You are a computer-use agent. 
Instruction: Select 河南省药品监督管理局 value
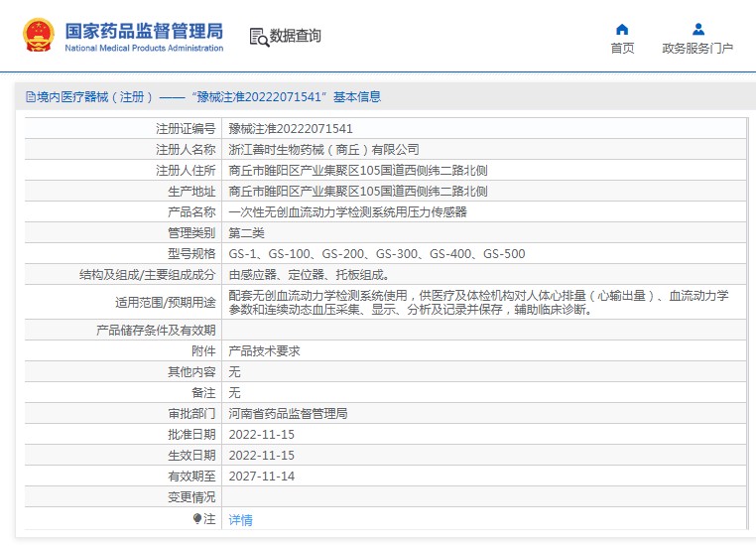click(288, 413)
